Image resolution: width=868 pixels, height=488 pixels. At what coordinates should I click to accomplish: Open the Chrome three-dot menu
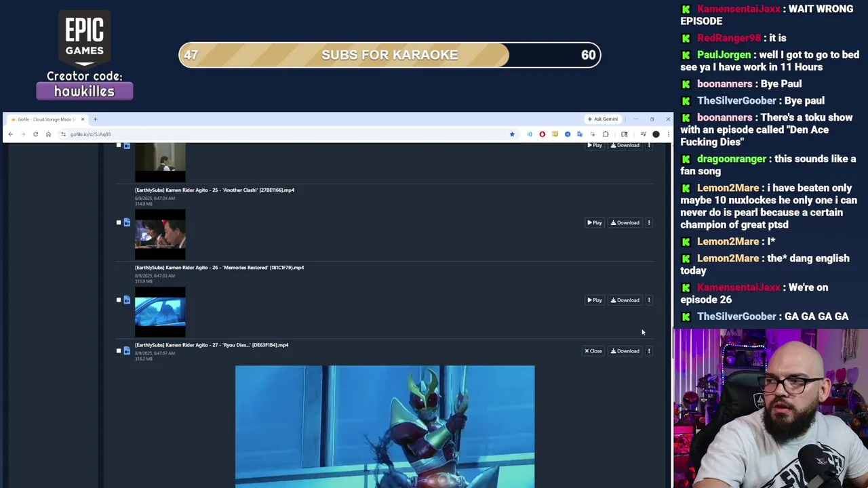(668, 134)
